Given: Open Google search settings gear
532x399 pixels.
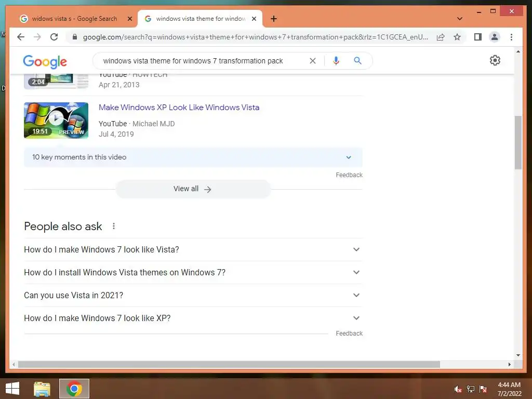Looking at the screenshot, I should coord(495,60).
